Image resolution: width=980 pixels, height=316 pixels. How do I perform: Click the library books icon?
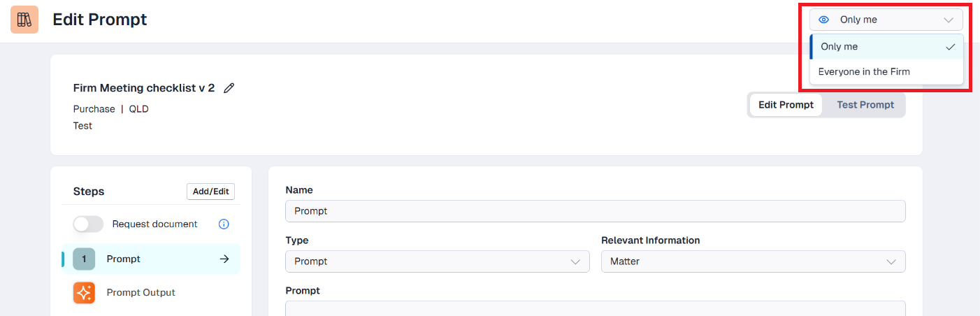coord(24,20)
